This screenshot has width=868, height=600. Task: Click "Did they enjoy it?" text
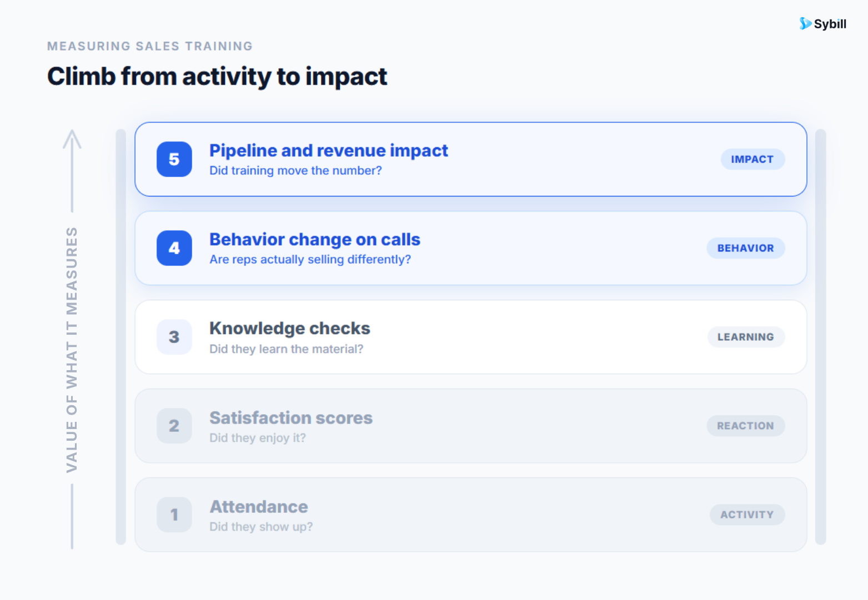(x=258, y=438)
